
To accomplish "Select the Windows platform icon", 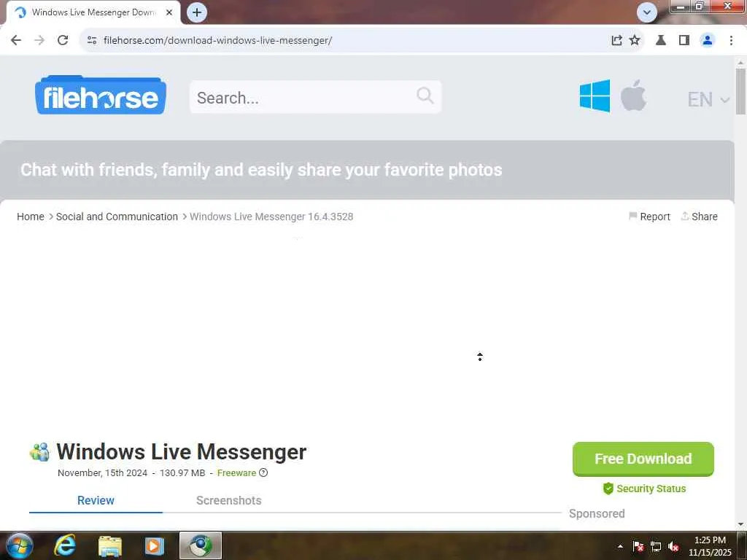I will click(x=595, y=96).
